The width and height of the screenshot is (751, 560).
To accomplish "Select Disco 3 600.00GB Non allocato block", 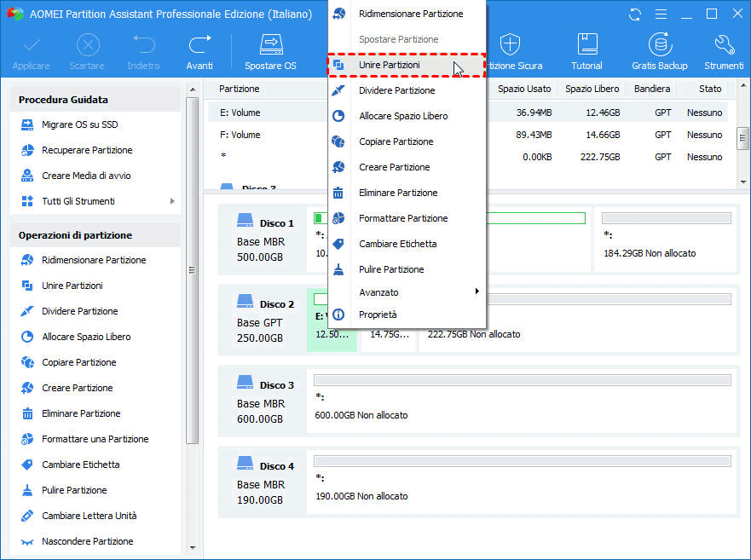I will 522,401.
